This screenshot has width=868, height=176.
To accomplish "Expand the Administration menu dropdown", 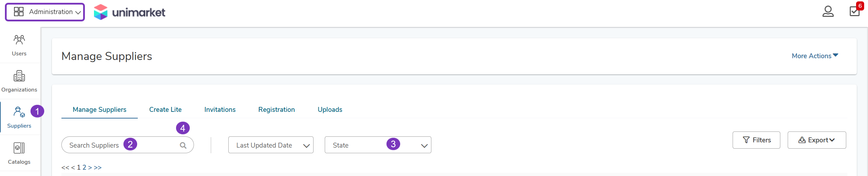I will (45, 12).
